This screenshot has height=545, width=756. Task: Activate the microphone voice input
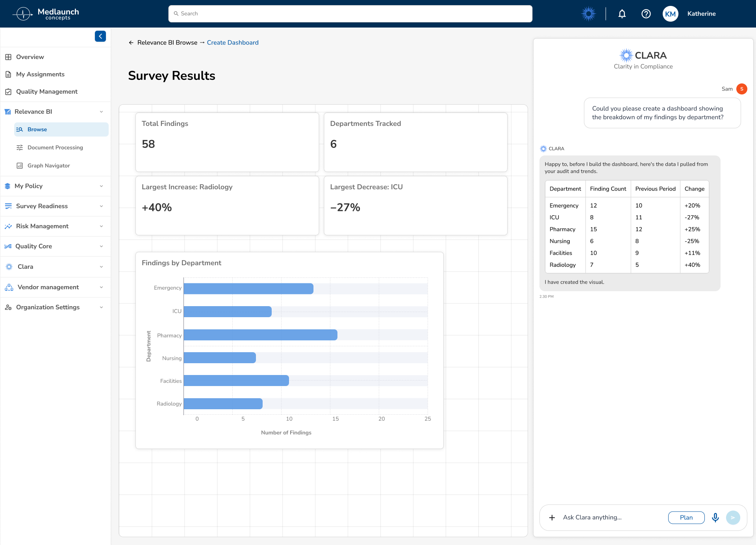pyautogui.click(x=715, y=517)
